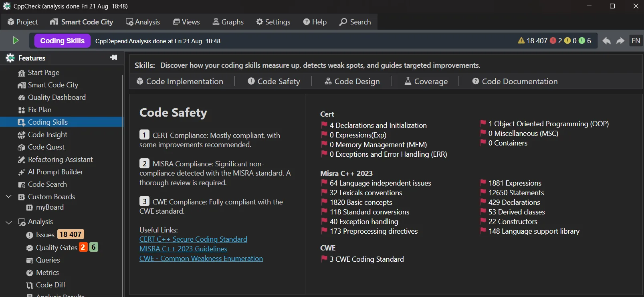
Task: Click '53 Derived classes' entry
Action: [x=517, y=212]
